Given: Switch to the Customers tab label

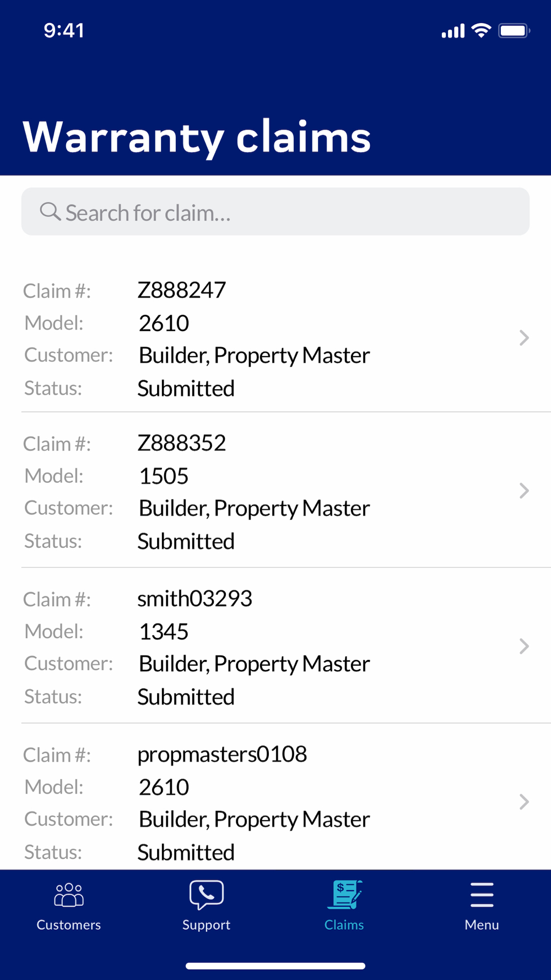Looking at the screenshot, I should pos(68,925).
